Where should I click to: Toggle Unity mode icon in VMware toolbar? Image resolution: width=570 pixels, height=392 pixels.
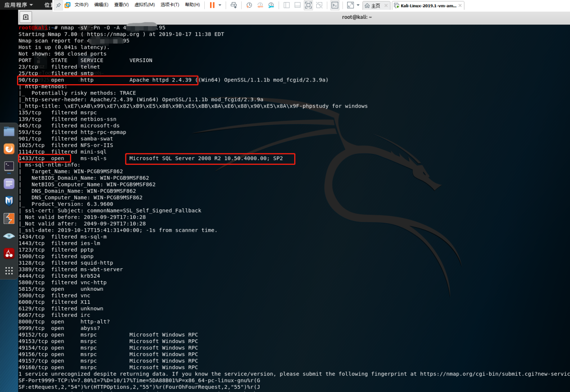pyautogui.click(x=319, y=5)
